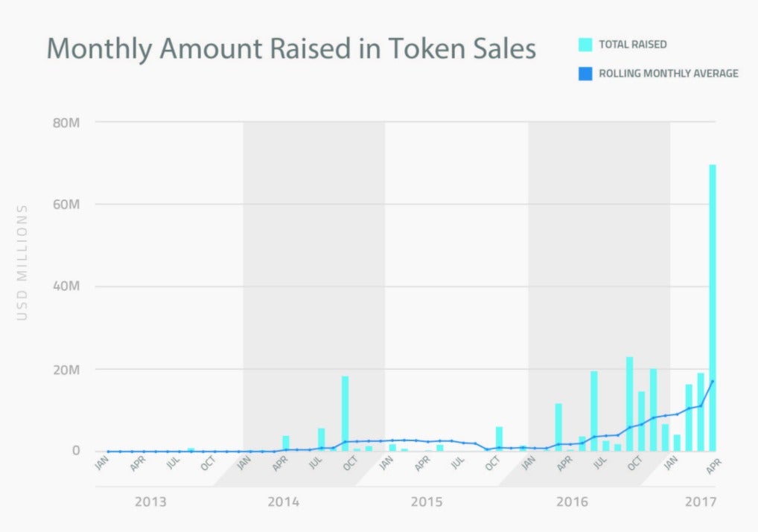This screenshot has height=532, width=758.
Task: Click the last rolling average line point
Action: click(x=712, y=381)
